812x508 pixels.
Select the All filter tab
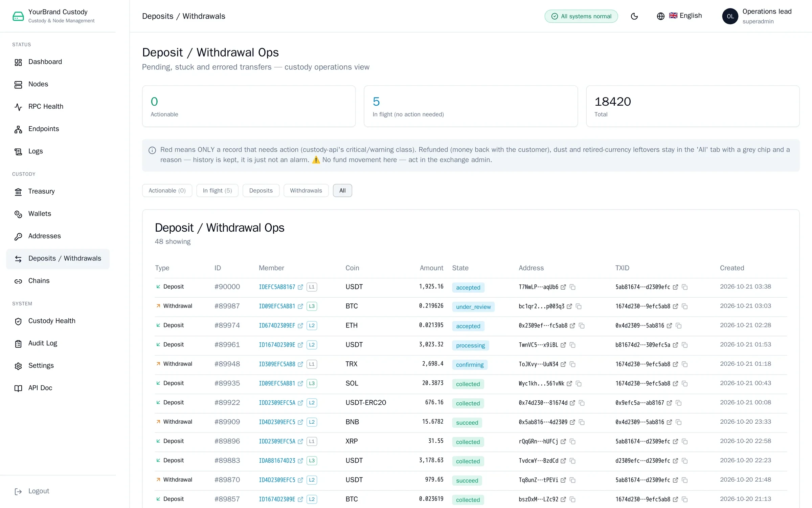342,191
